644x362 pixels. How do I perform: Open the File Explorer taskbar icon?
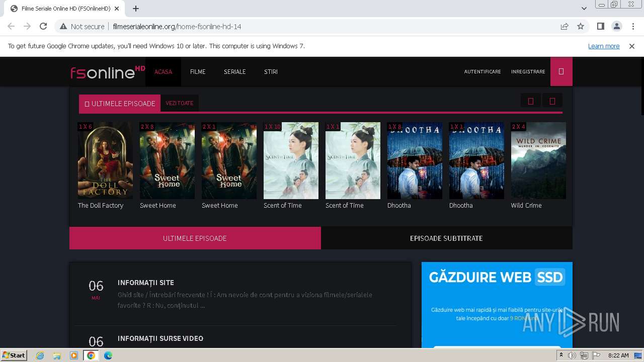tap(57, 355)
